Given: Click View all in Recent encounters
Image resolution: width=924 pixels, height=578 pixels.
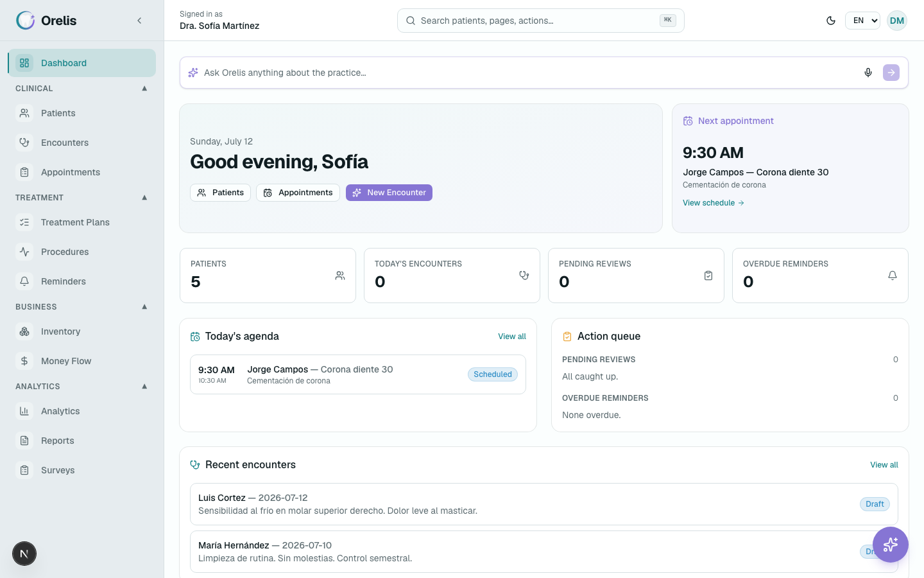Looking at the screenshot, I should 884,465.
